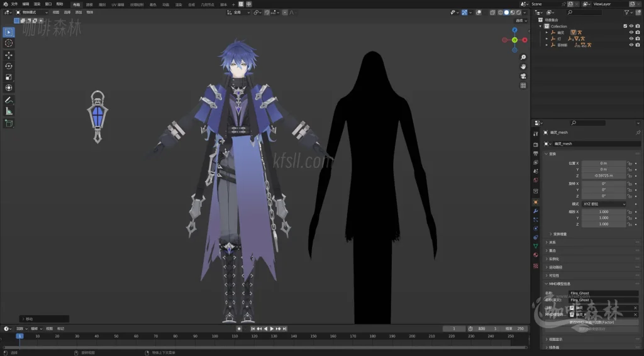Open the object mode dropdown
This screenshot has width=644, height=356.
[31, 13]
